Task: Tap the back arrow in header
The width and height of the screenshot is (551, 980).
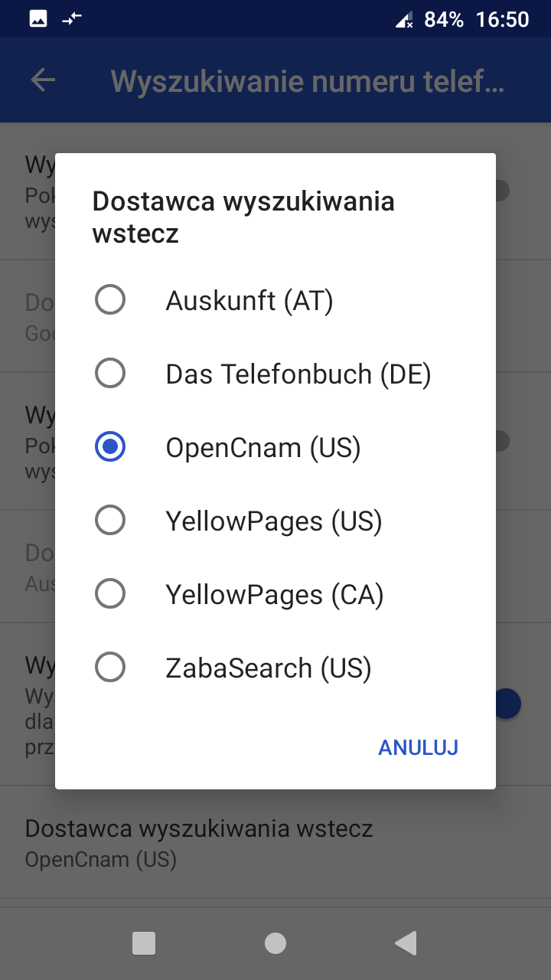Action: tap(43, 80)
